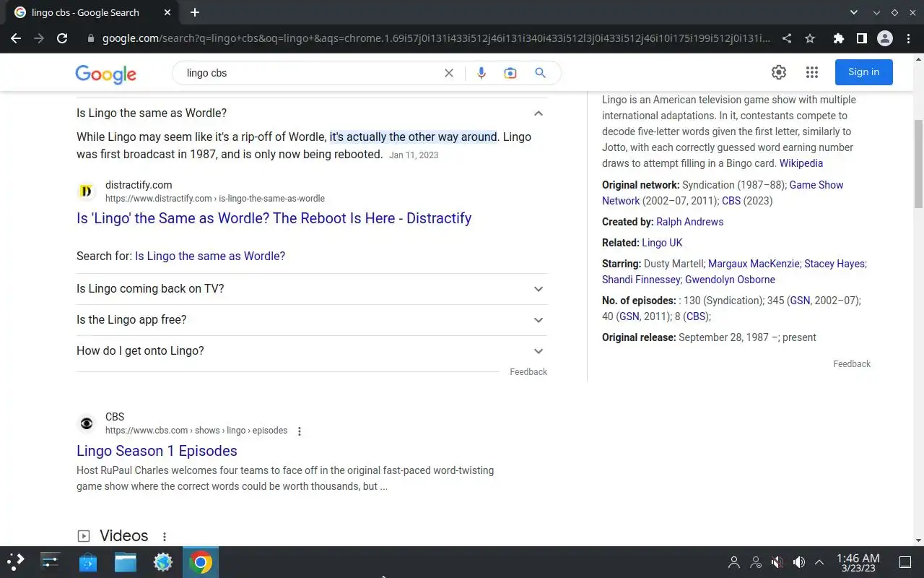Open a new browser tab
The image size is (924, 578).
click(195, 12)
